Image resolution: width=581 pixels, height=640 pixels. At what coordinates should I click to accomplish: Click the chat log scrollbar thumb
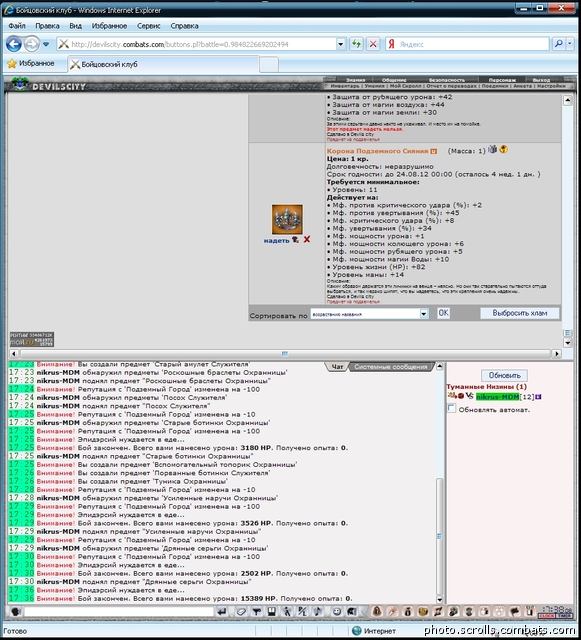click(x=439, y=536)
